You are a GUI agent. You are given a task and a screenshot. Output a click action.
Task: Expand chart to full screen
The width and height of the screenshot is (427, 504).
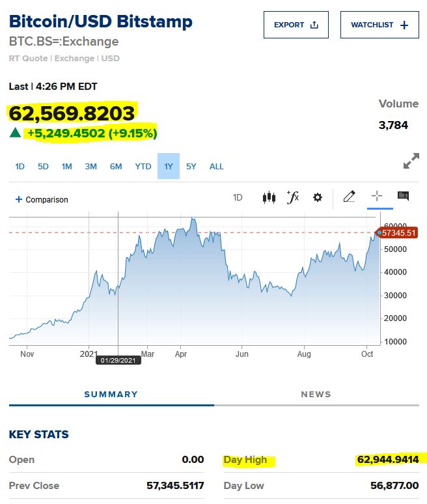pos(411,161)
